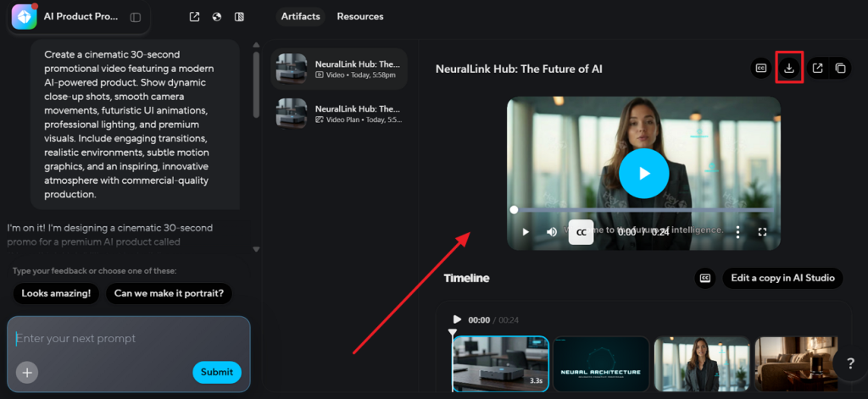Click Can we make it portrait? suggestion
This screenshot has width=868, height=399.
[x=169, y=293]
